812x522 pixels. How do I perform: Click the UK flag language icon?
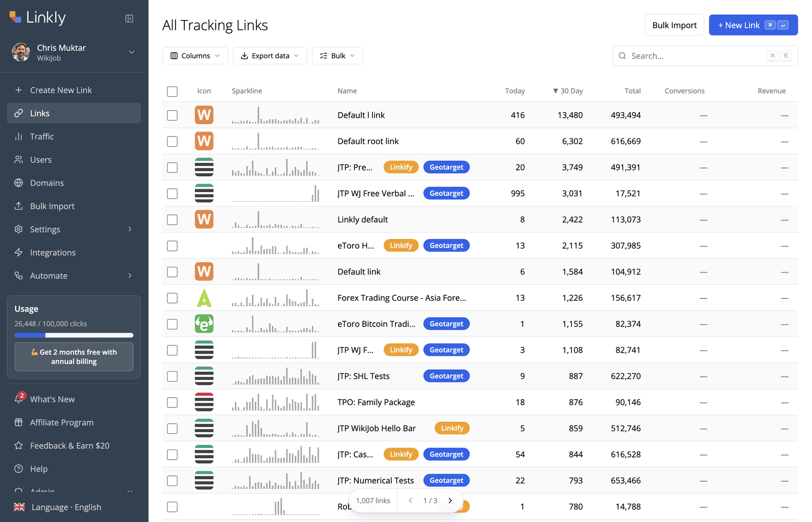19,507
